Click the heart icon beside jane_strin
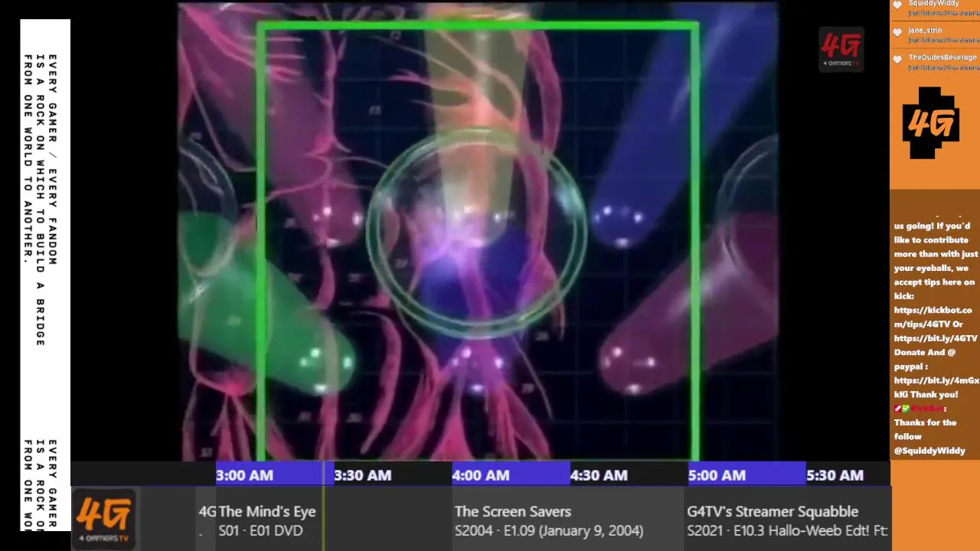 898,32
